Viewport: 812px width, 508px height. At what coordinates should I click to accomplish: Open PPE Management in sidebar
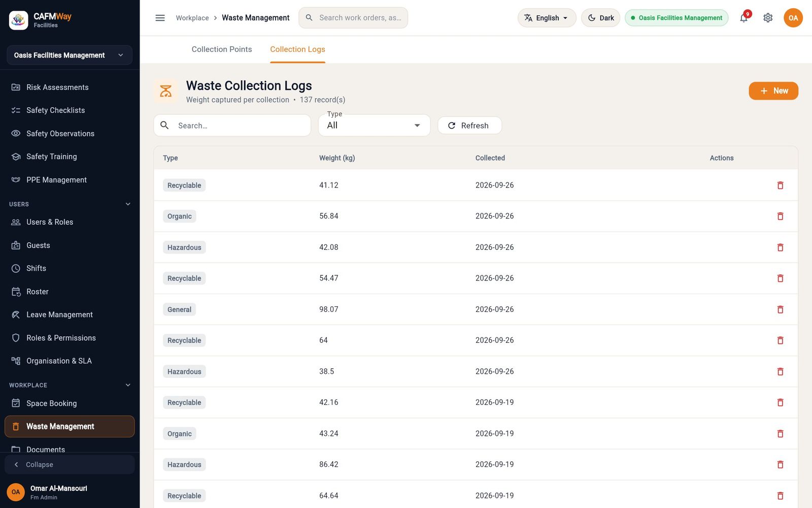click(x=70, y=180)
